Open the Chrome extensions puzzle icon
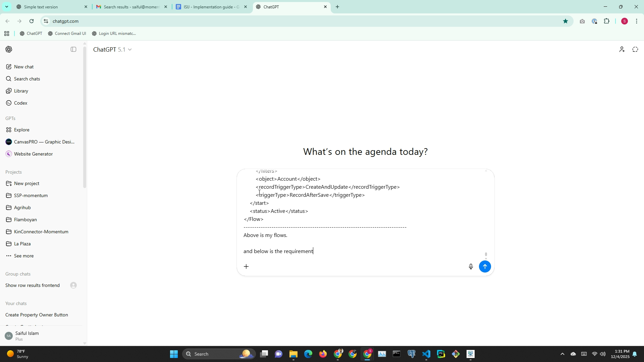Viewport: 644px width, 362px height. pyautogui.click(x=606, y=21)
